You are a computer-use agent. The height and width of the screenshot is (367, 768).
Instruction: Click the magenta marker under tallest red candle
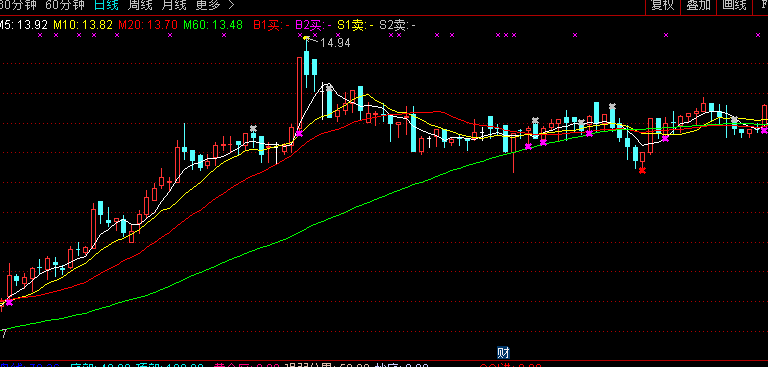point(299,133)
